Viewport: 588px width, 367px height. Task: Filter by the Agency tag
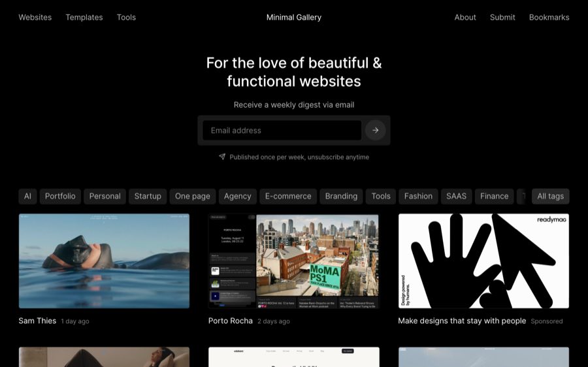[238, 197]
